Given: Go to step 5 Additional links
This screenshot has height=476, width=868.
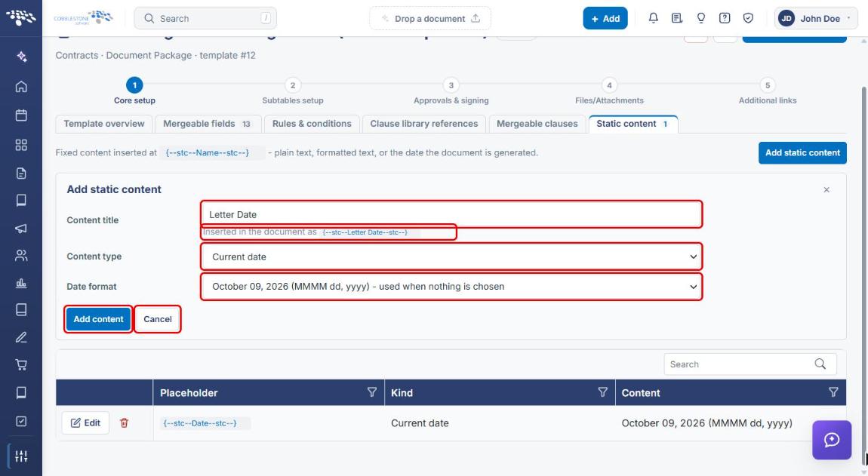Looking at the screenshot, I should pos(768,91).
